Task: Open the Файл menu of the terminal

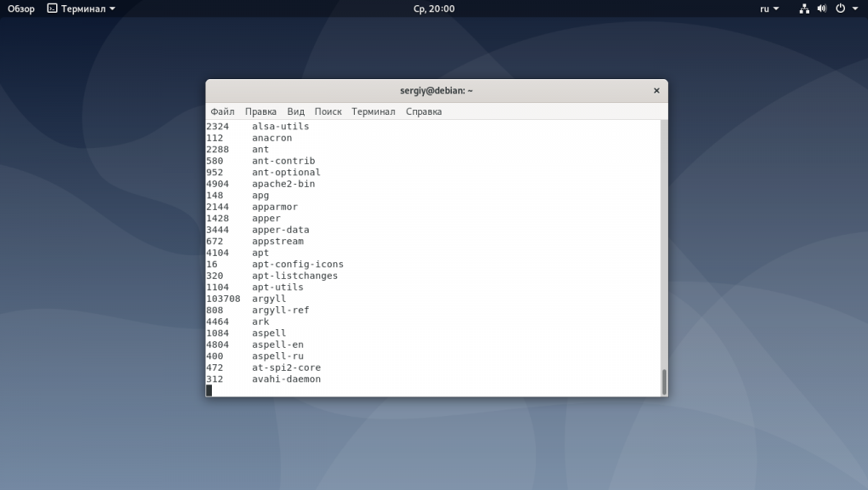Action: pos(222,111)
